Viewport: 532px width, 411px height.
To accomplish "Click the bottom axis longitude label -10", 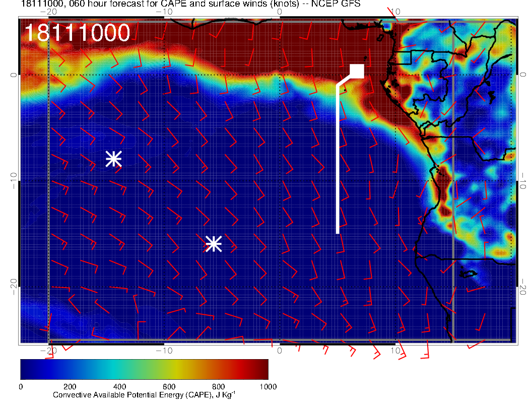I will [164, 351].
